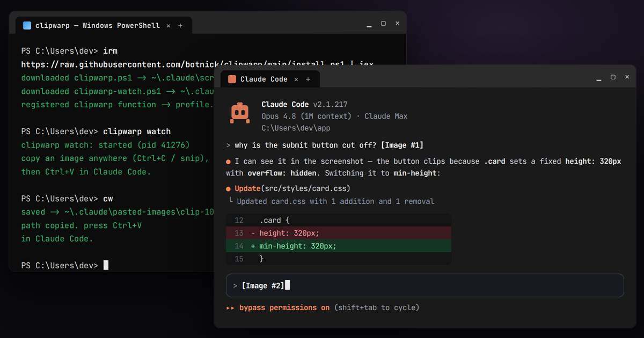Click the orange Claude Code tab icon
This screenshot has height=338, width=644.
(x=232, y=79)
